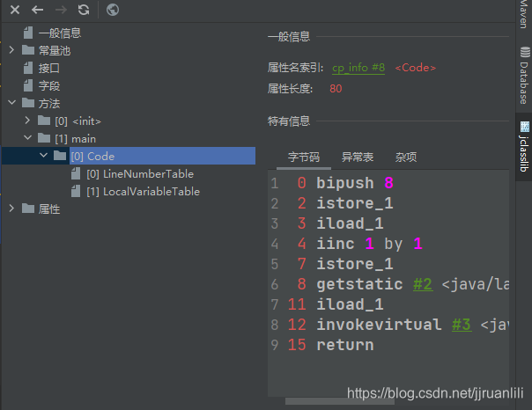Click the jclasslib tool window icon
The height and width of the screenshot is (410, 532).
coord(525,127)
